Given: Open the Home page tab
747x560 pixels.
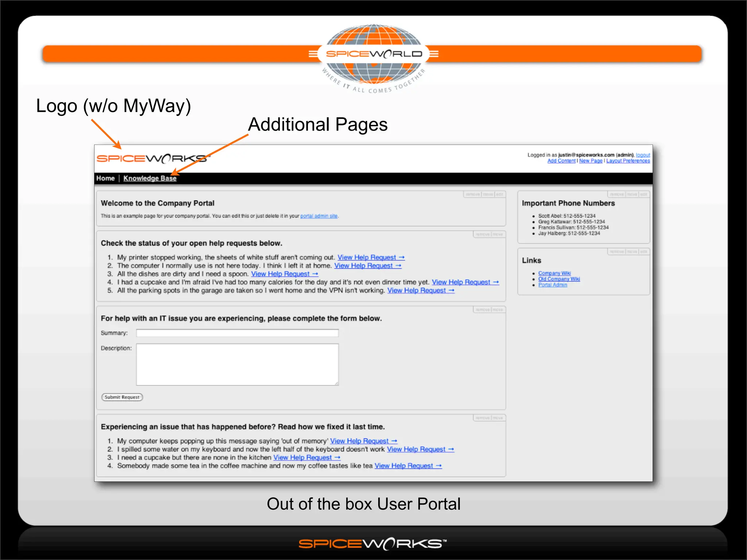Looking at the screenshot, I should (105, 178).
